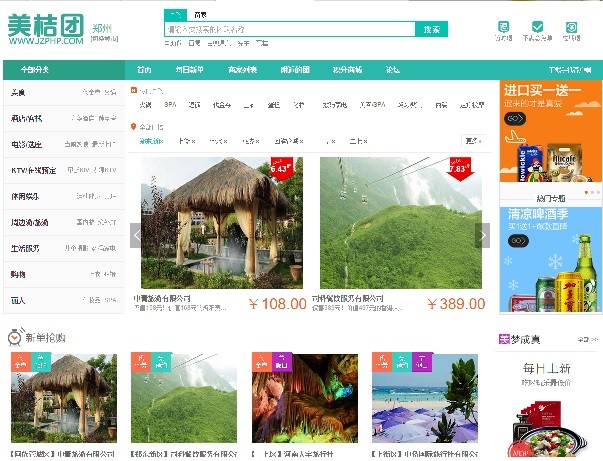
Task: Switch the search tab to 商家
Action: (200, 15)
